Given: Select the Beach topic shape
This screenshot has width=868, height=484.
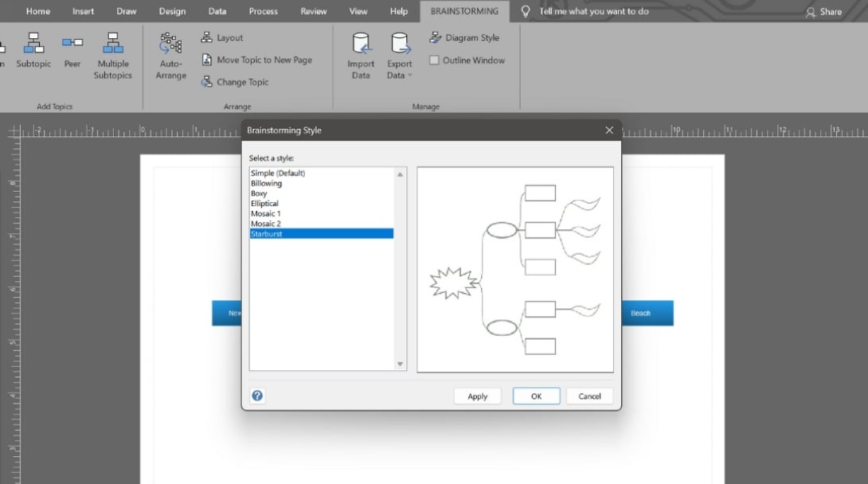Looking at the screenshot, I should point(647,313).
